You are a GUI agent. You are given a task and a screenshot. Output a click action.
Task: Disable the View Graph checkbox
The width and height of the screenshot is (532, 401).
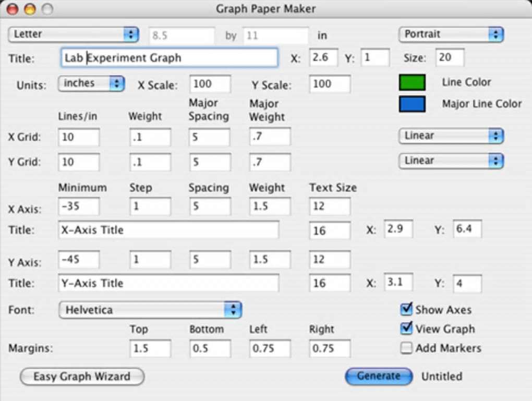click(407, 329)
